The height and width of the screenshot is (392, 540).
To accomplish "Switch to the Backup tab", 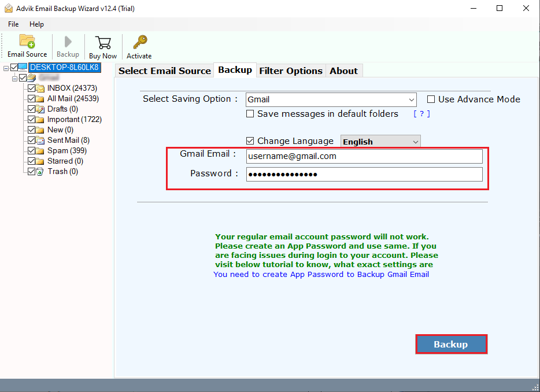I will click(x=235, y=70).
